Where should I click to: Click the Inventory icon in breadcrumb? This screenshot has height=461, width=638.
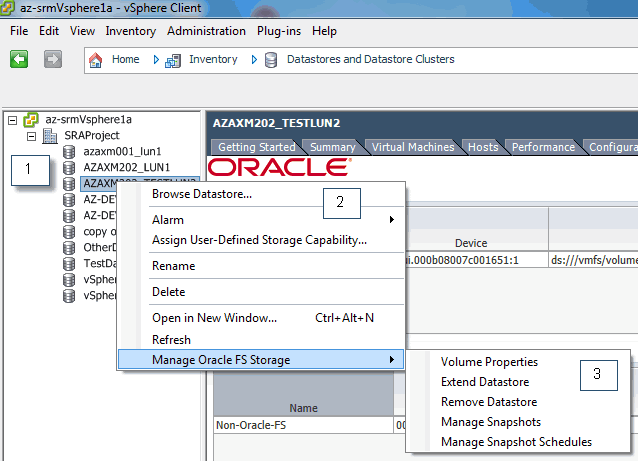click(x=173, y=61)
